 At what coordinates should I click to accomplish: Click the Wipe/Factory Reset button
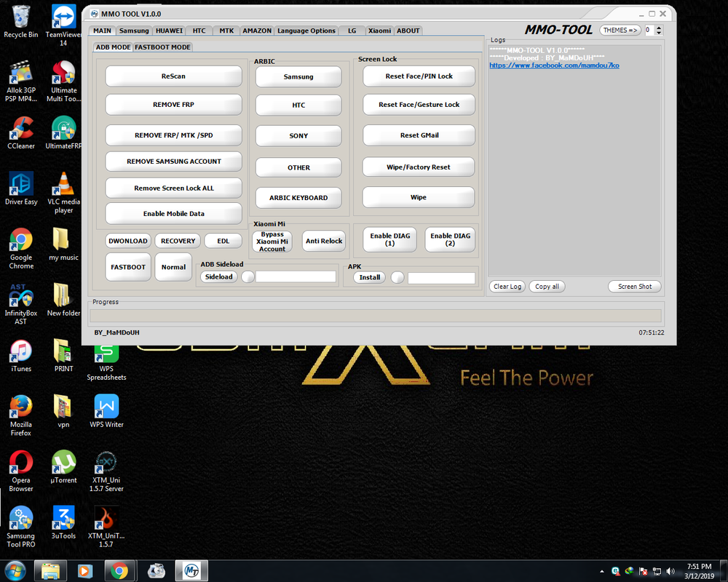419,167
